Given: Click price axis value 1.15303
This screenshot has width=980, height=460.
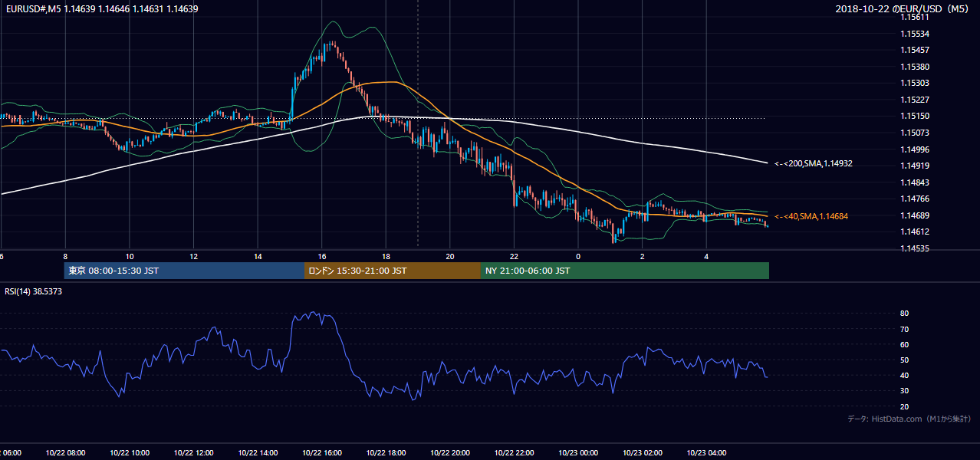Looking at the screenshot, I should pyautogui.click(x=915, y=83).
